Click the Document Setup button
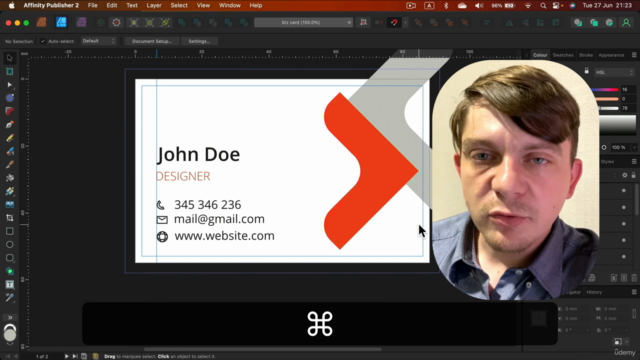The width and height of the screenshot is (640, 360). (x=151, y=41)
